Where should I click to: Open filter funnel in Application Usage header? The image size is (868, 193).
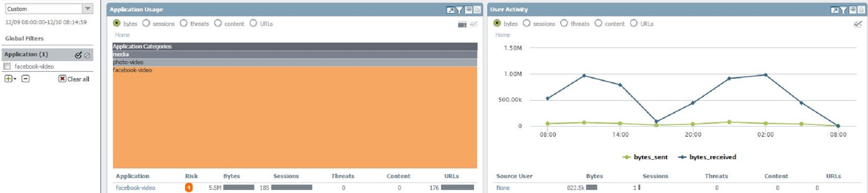[x=460, y=10]
